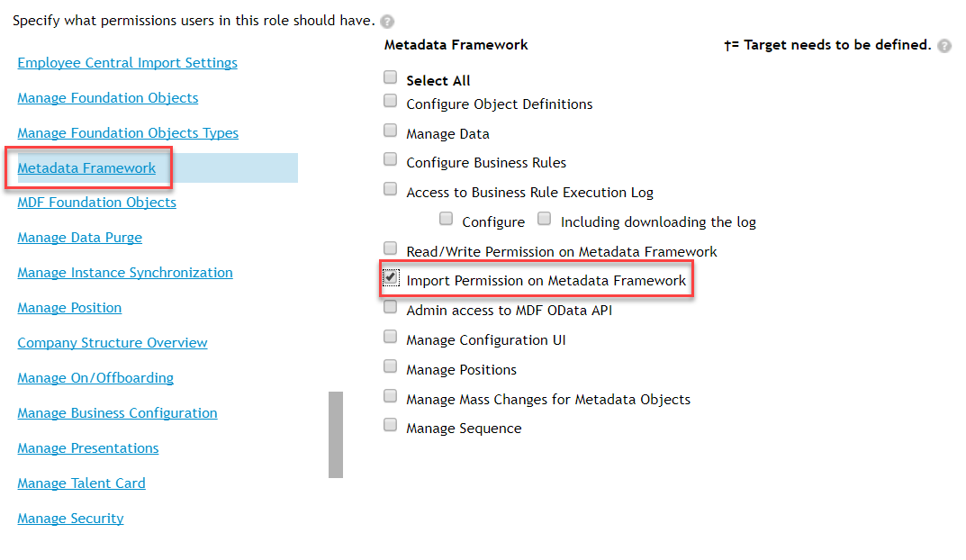The width and height of the screenshot is (966, 560).
Task: Uncheck Import Permission on Metadata Framework
Action: tap(391, 277)
